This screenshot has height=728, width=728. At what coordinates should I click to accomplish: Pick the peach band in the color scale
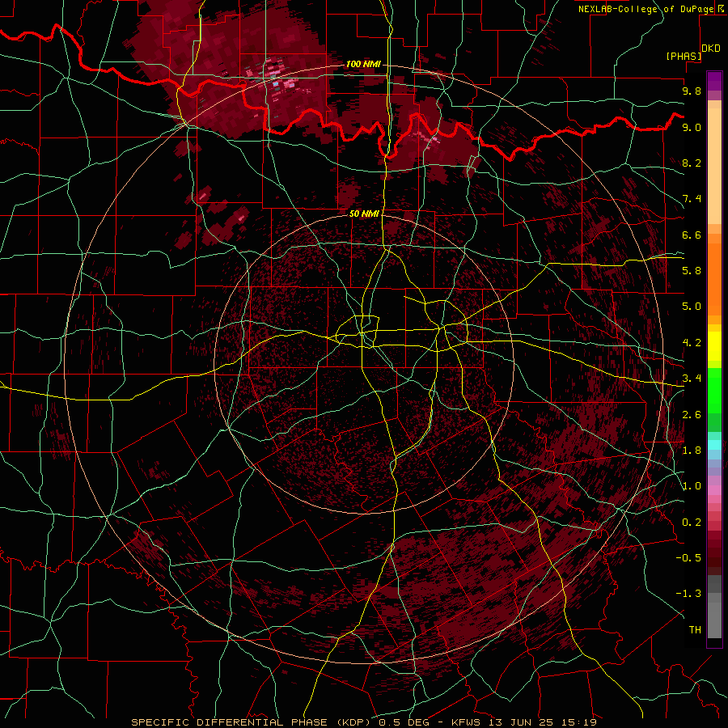714,166
